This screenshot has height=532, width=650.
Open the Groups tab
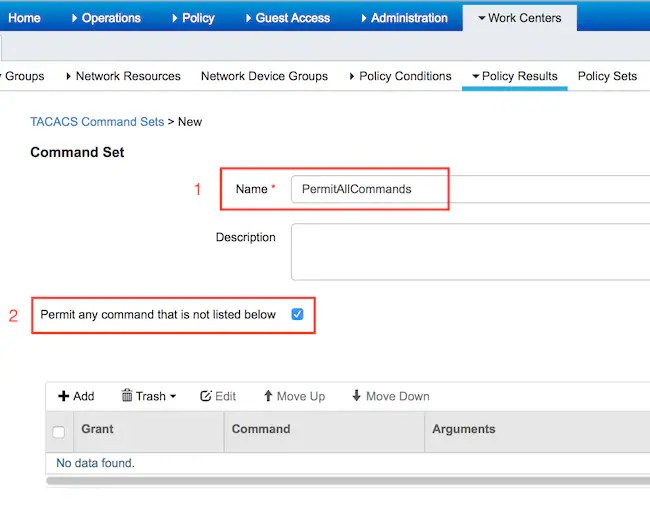pyautogui.click(x=24, y=76)
